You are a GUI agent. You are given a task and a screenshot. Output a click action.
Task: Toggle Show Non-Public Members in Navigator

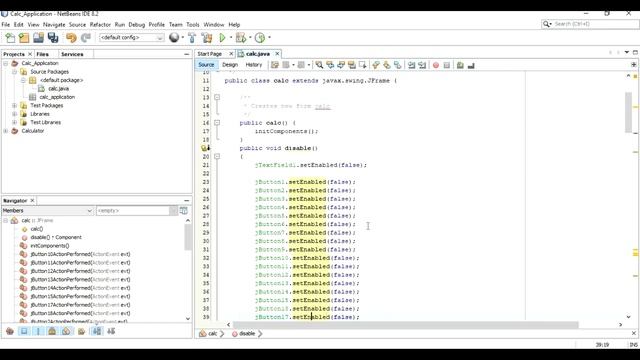click(52, 331)
